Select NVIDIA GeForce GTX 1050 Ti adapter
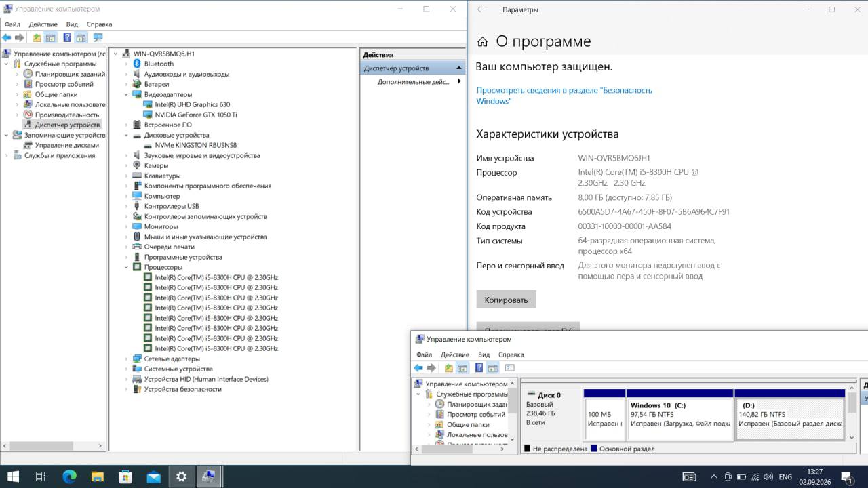Viewport: 868px width, 488px height. (195, 115)
